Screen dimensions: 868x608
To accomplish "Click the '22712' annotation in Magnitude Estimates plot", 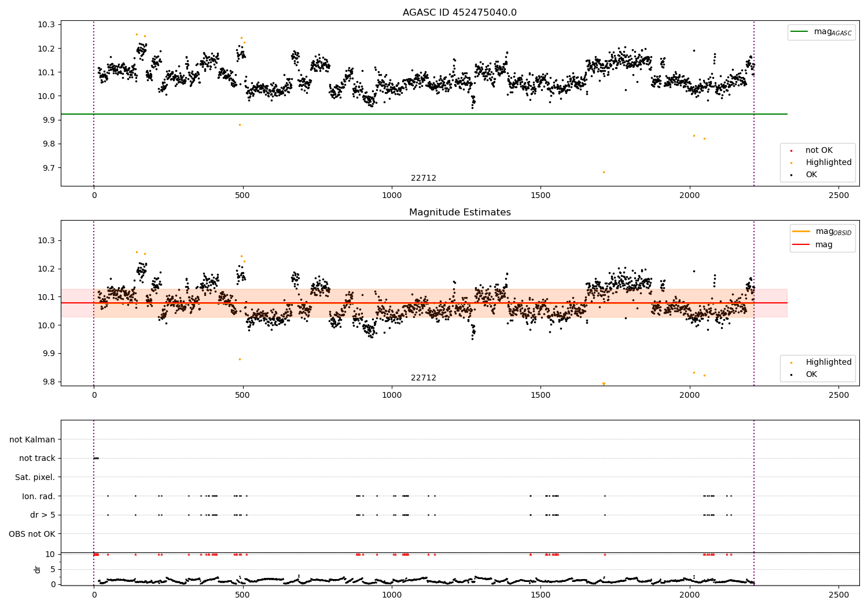I will (424, 378).
